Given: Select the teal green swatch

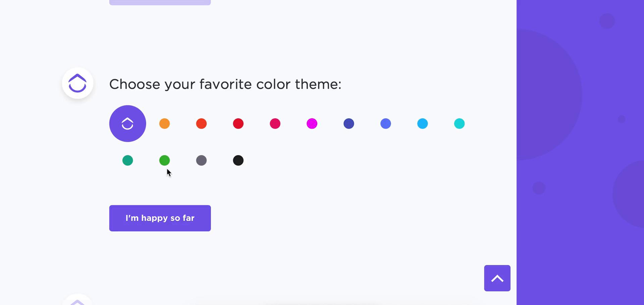Looking at the screenshot, I should [x=127, y=161].
